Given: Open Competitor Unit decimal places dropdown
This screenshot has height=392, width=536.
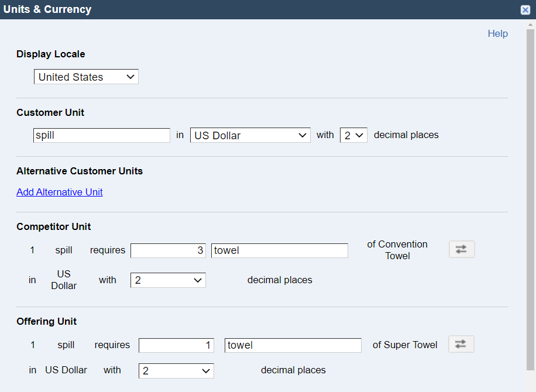Looking at the screenshot, I should click(x=168, y=280).
